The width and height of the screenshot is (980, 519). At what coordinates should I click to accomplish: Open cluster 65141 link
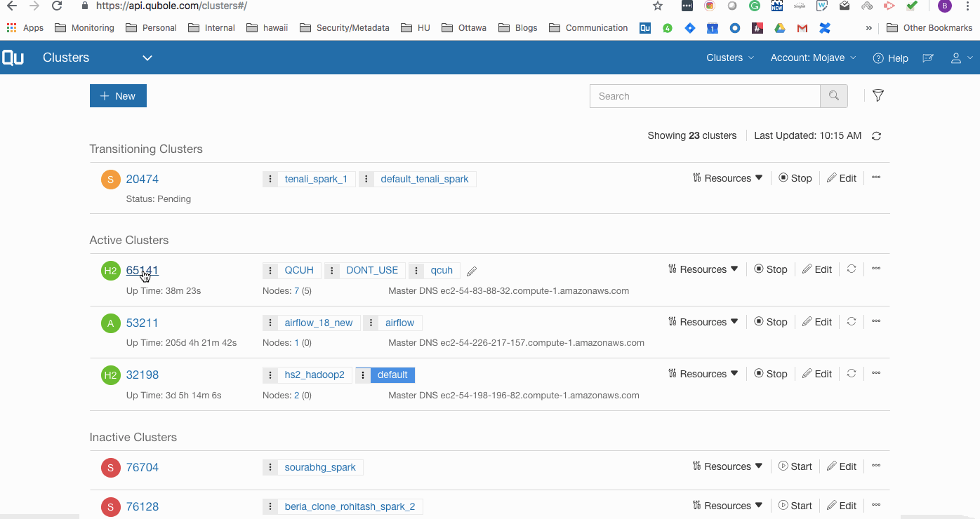(x=143, y=270)
